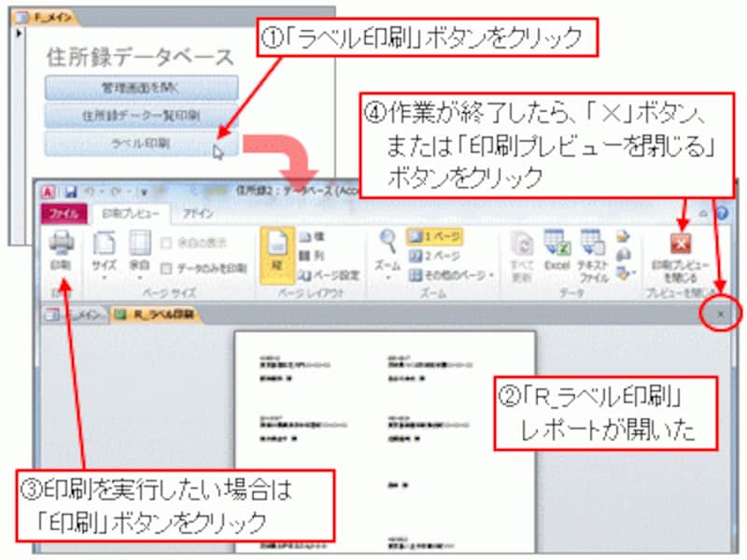Open ページ設定 page setup
Viewport: 747px width, 560px height.
(x=329, y=275)
